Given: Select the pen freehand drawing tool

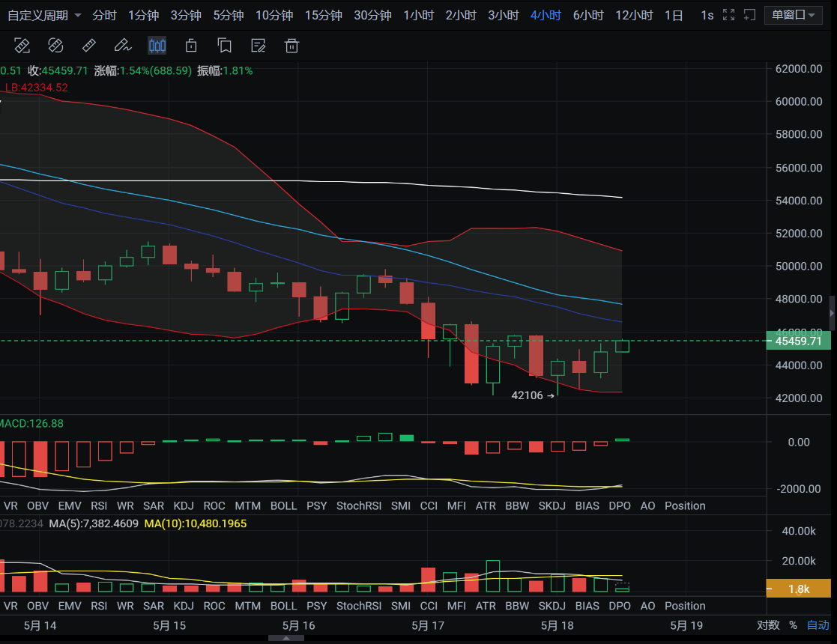Looking at the screenshot, I should 123,46.
